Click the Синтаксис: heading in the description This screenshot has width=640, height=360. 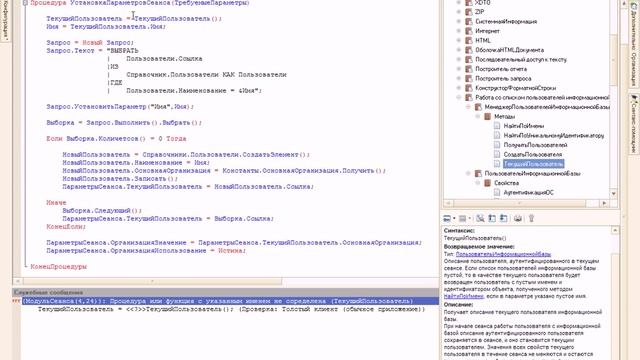[x=459, y=231]
